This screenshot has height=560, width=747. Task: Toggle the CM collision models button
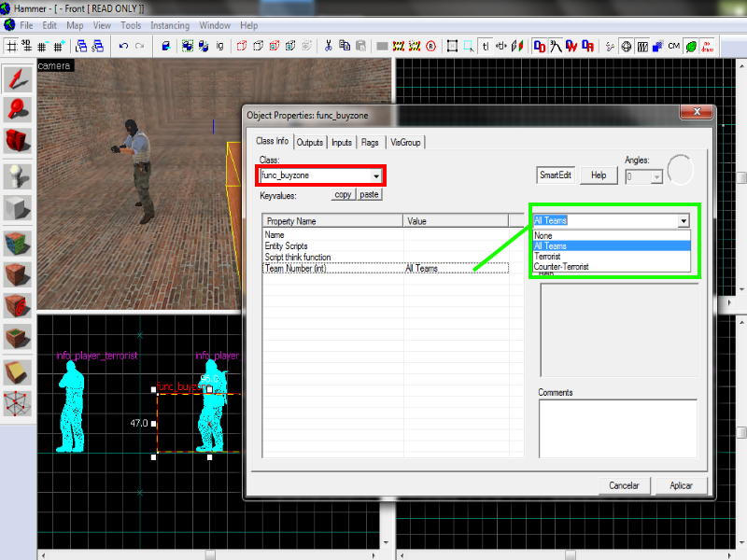[673, 46]
